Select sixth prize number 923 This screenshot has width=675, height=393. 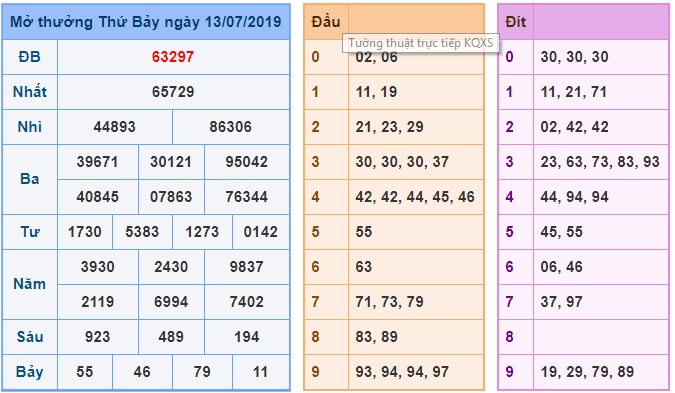coord(97,337)
